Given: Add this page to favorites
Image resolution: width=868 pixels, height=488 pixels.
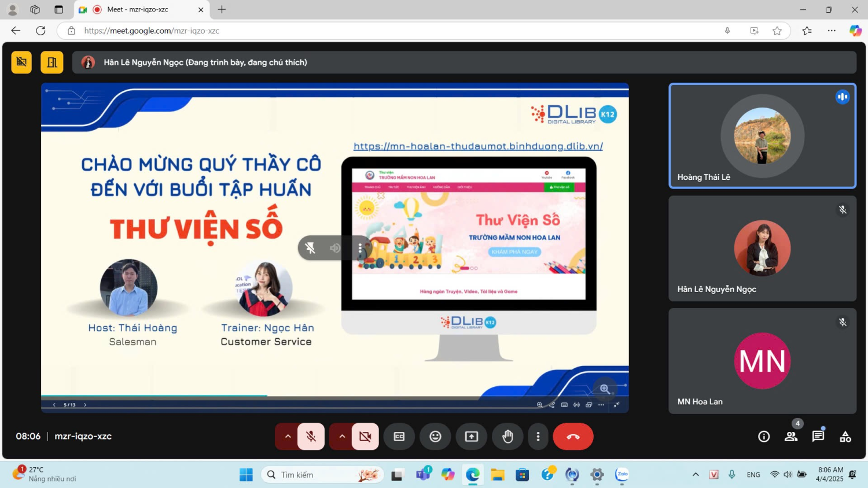Looking at the screenshot, I should pos(777,31).
